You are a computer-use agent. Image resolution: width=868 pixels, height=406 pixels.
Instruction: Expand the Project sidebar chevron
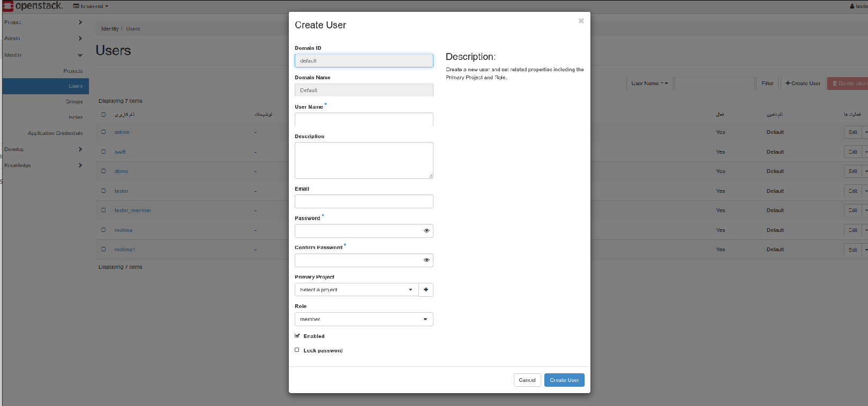click(x=80, y=22)
